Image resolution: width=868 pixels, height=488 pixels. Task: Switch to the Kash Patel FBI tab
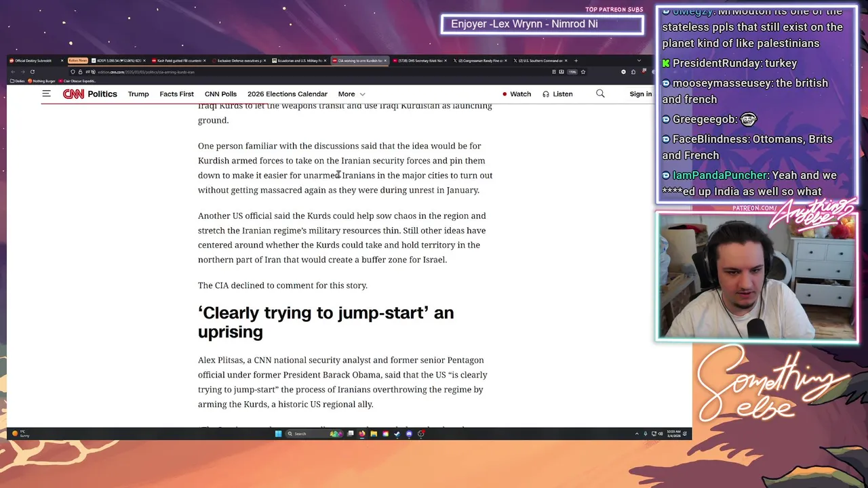pyautogui.click(x=180, y=61)
